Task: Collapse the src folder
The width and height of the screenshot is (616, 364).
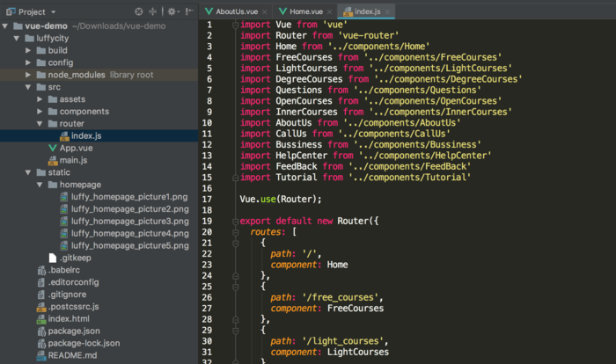Action: click(x=28, y=87)
